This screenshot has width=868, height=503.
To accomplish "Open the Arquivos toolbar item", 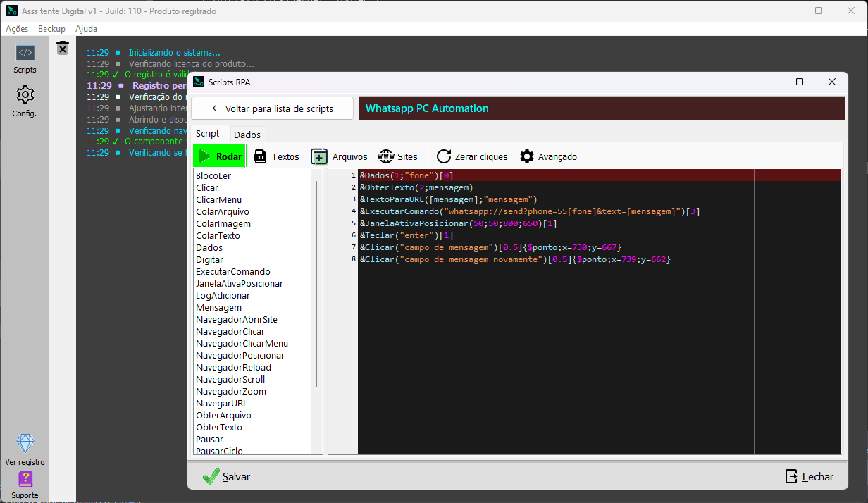I will tap(340, 156).
